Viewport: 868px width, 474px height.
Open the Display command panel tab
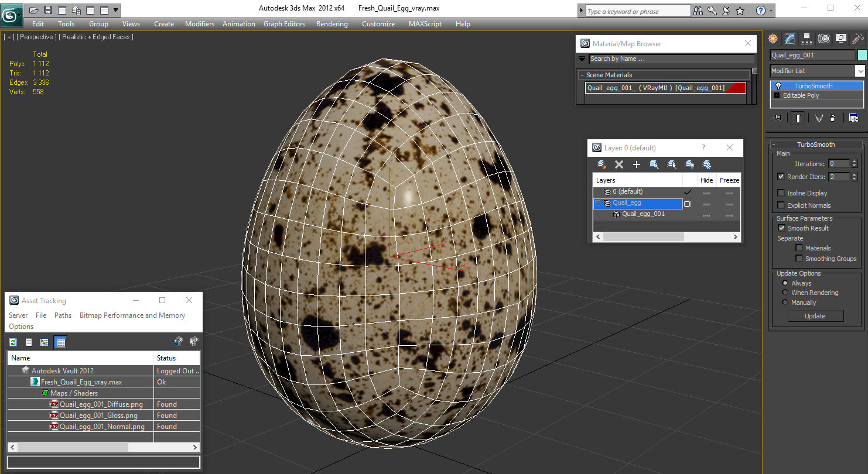point(841,39)
